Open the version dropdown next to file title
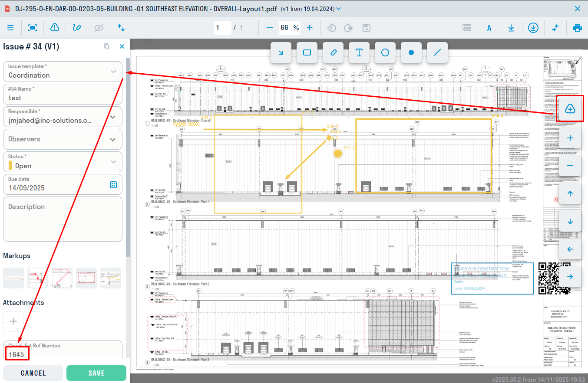The height and width of the screenshot is (383, 588). [339, 9]
